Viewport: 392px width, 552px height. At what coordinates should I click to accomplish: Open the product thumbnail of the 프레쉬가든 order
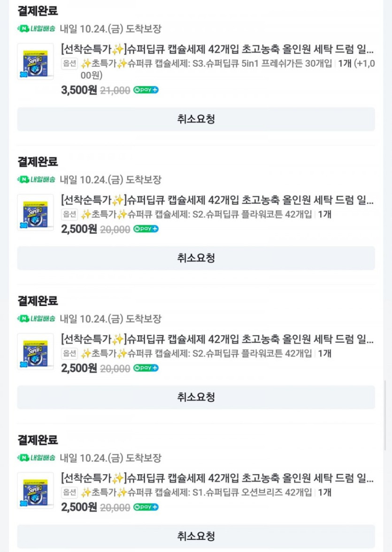(36, 61)
